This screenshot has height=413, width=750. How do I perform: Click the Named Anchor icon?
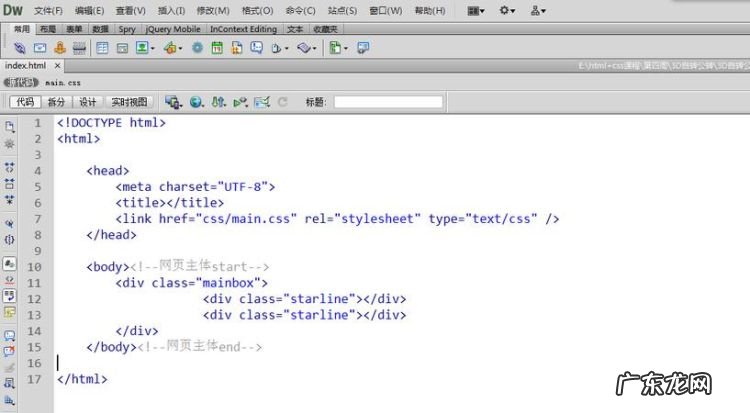[x=61, y=47]
